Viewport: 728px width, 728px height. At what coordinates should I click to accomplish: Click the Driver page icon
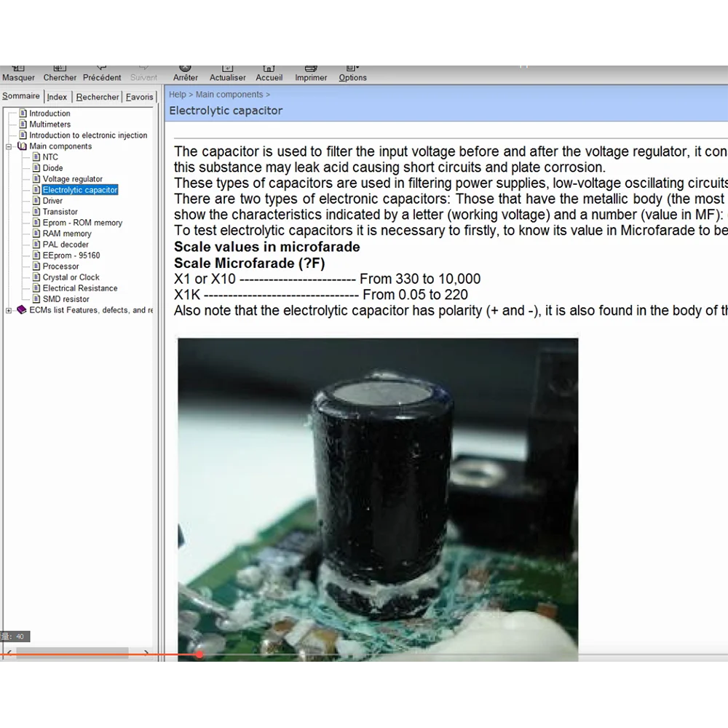pyautogui.click(x=36, y=200)
